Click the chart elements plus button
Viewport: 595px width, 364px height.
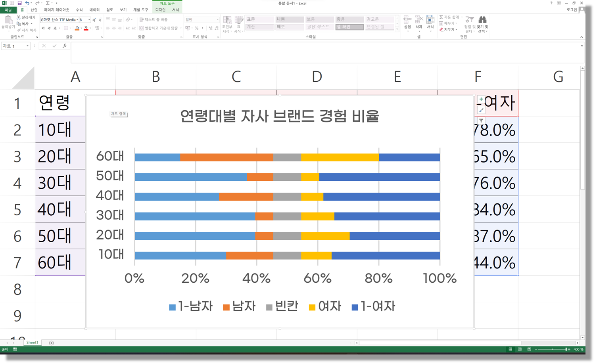[481, 100]
